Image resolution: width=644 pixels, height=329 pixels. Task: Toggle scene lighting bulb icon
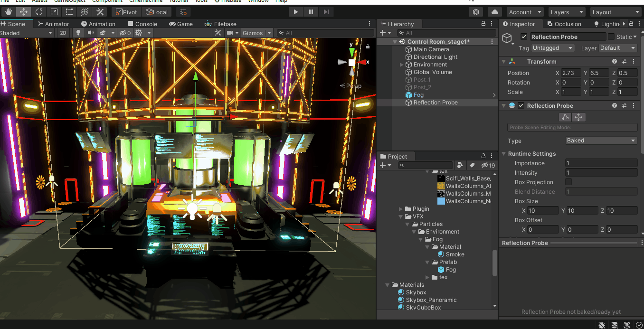coord(78,33)
